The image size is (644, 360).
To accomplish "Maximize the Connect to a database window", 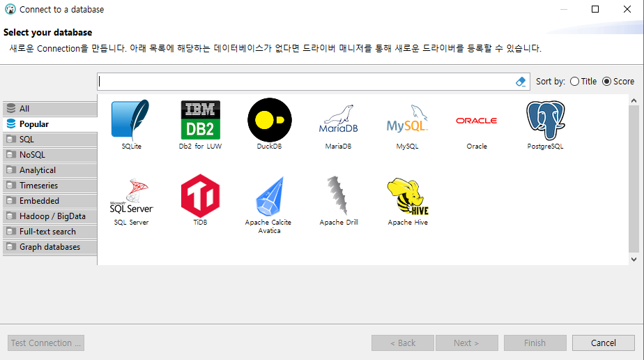I will pyautogui.click(x=595, y=9).
